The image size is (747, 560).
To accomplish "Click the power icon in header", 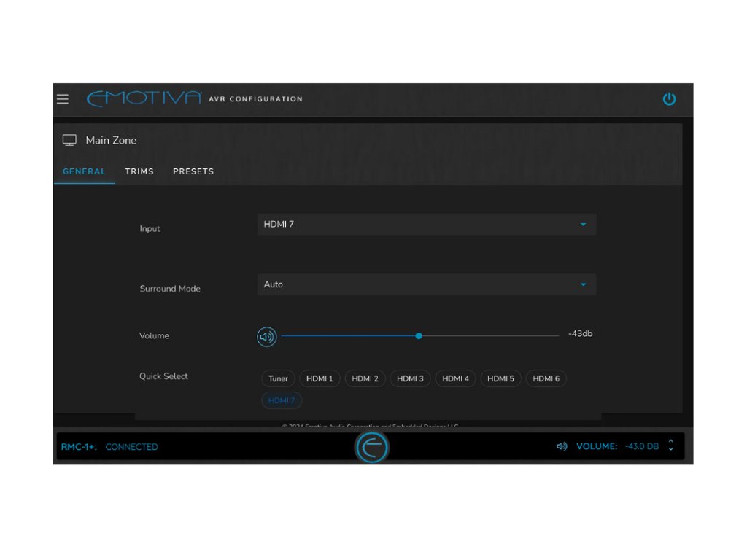I will 669,99.
